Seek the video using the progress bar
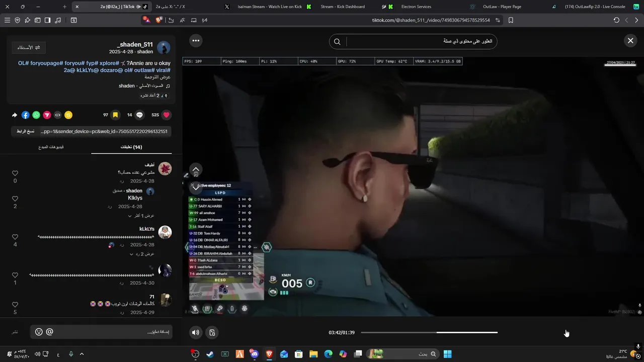The image size is (644, 362). 429,332
